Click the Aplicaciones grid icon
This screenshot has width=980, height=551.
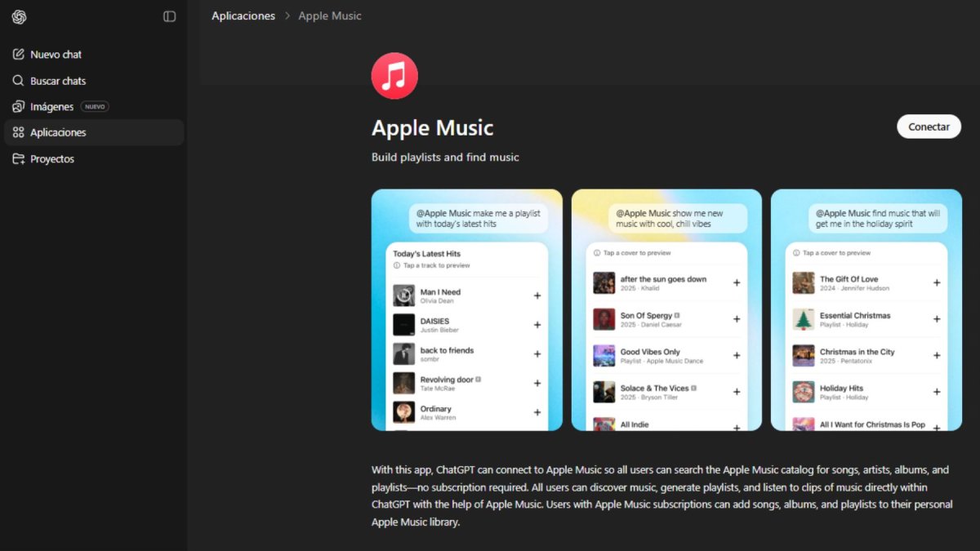click(18, 132)
